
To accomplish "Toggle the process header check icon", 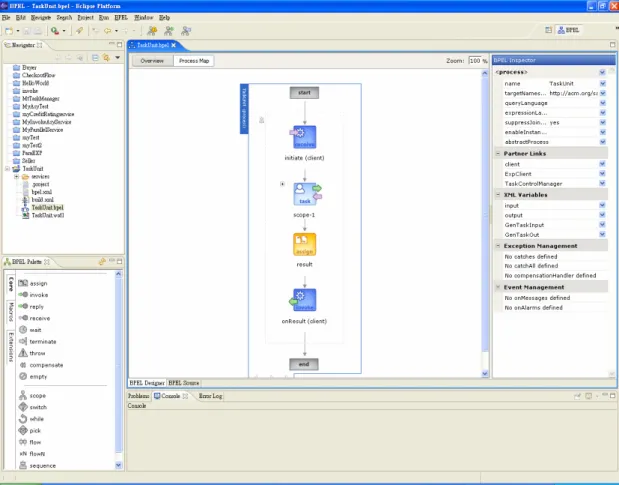I will [x=602, y=72].
